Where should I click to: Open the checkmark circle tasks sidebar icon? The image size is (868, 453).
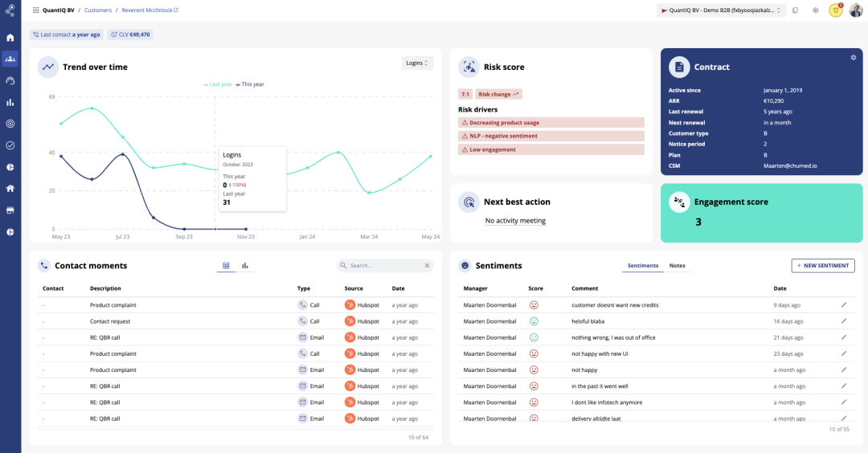pyautogui.click(x=10, y=145)
